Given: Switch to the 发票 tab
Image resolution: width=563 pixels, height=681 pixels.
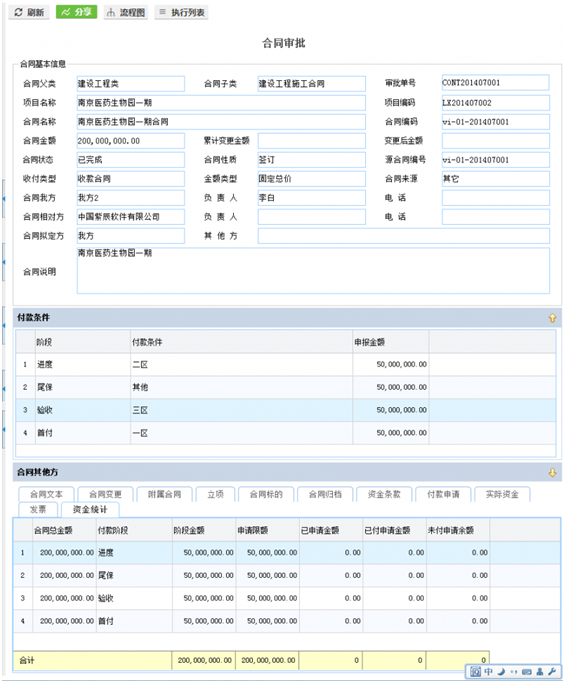Looking at the screenshot, I should [x=38, y=509].
